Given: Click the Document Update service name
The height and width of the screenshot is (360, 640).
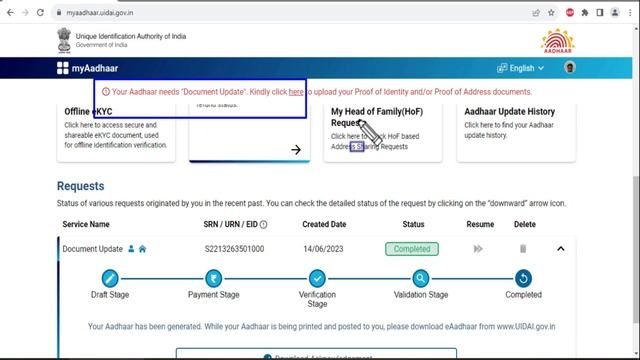Looking at the screenshot, I should click(x=92, y=249).
